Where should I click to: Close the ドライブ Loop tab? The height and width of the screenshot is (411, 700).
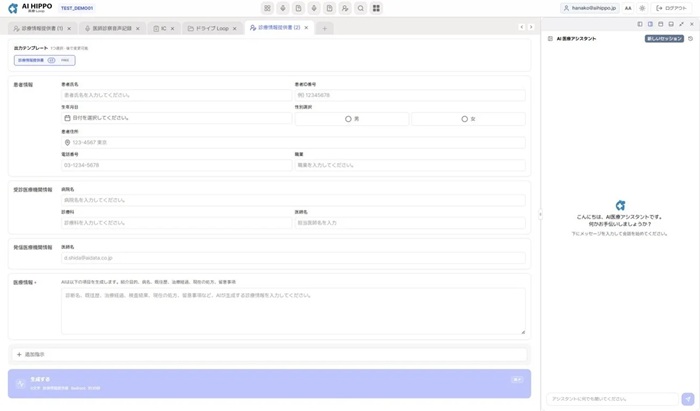click(x=234, y=29)
